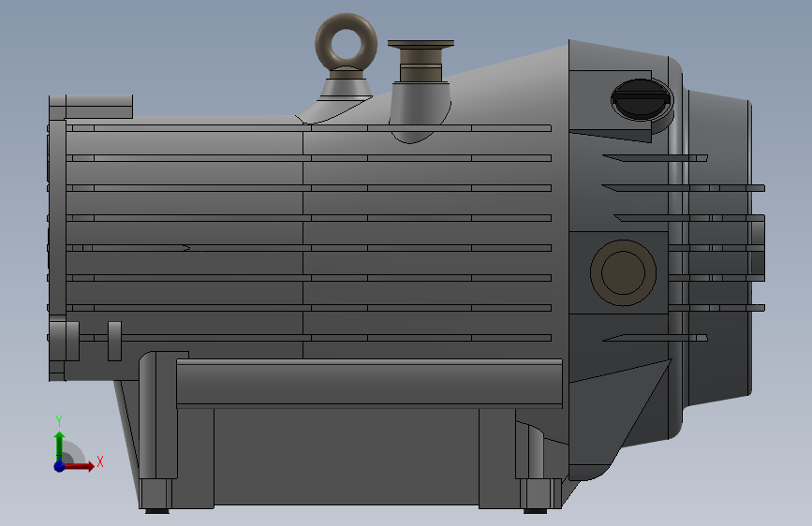The height and width of the screenshot is (526, 812).
Task: Click the blue Z axis ball of triad
Action: pos(60,466)
